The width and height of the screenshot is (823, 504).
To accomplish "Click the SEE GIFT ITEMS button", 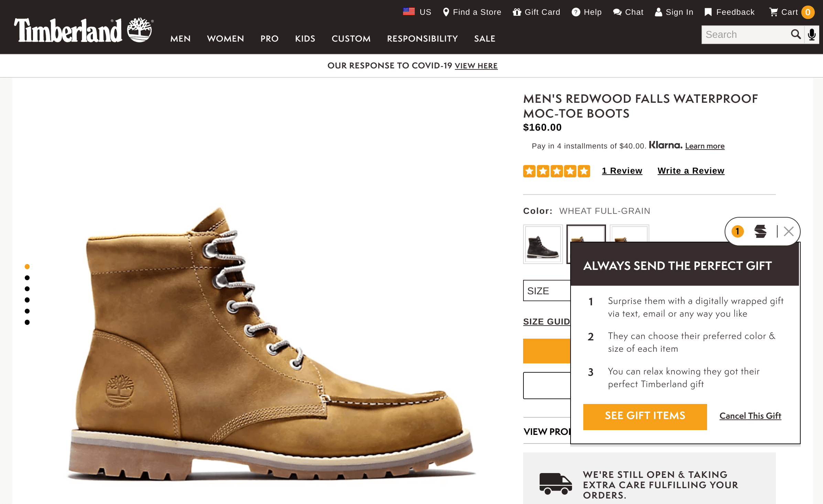I will click(645, 416).
